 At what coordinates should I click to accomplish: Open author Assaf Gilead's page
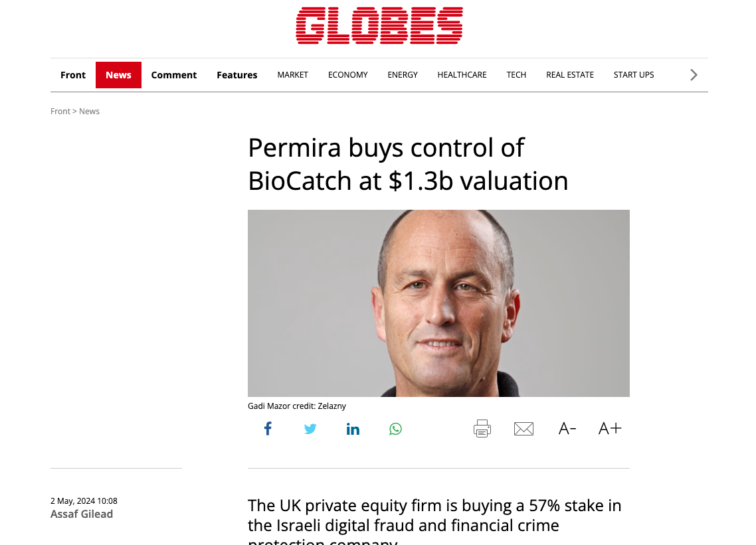pos(82,514)
